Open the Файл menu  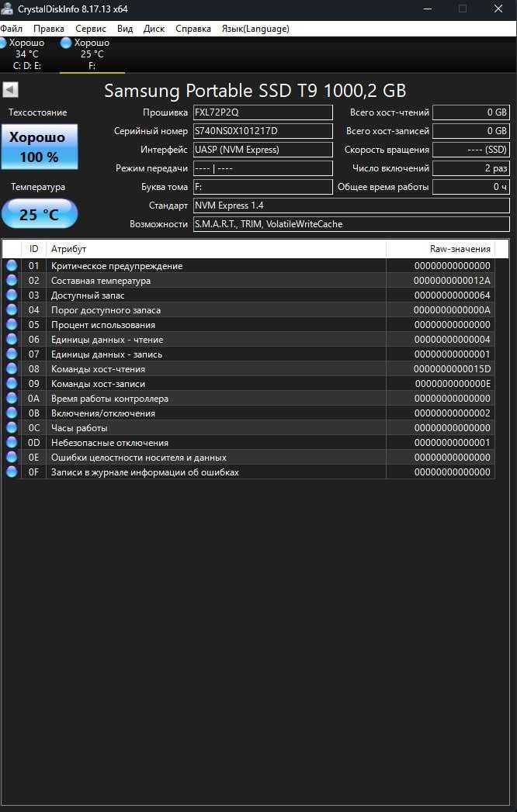[12, 29]
